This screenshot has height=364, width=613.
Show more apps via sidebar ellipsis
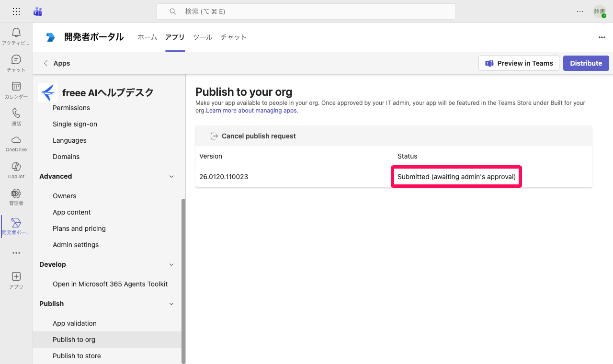tap(16, 253)
